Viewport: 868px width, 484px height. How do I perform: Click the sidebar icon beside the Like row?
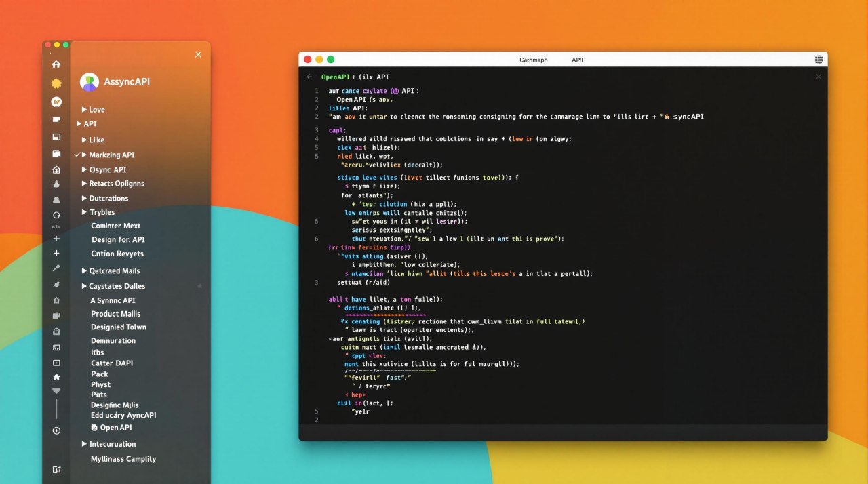[56, 137]
